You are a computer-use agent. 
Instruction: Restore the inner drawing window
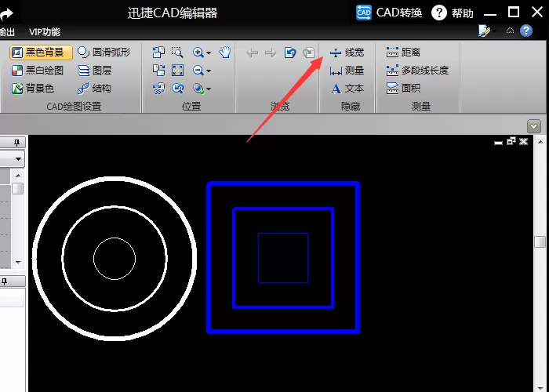point(511,141)
